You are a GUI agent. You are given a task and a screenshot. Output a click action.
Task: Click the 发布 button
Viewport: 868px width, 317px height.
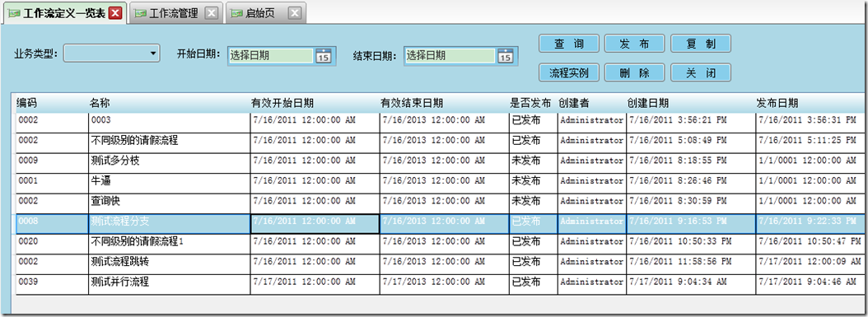(x=634, y=43)
